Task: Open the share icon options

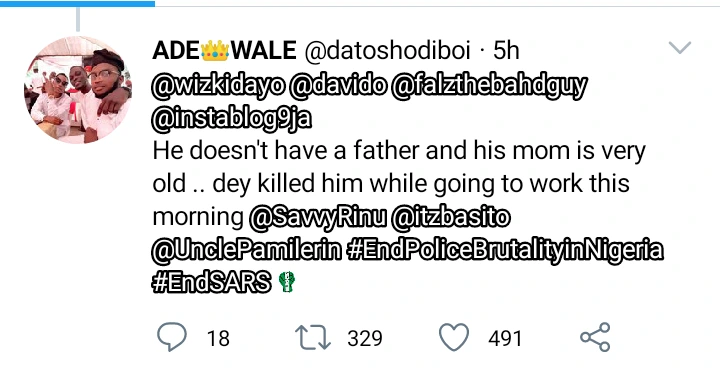Action: (x=595, y=337)
